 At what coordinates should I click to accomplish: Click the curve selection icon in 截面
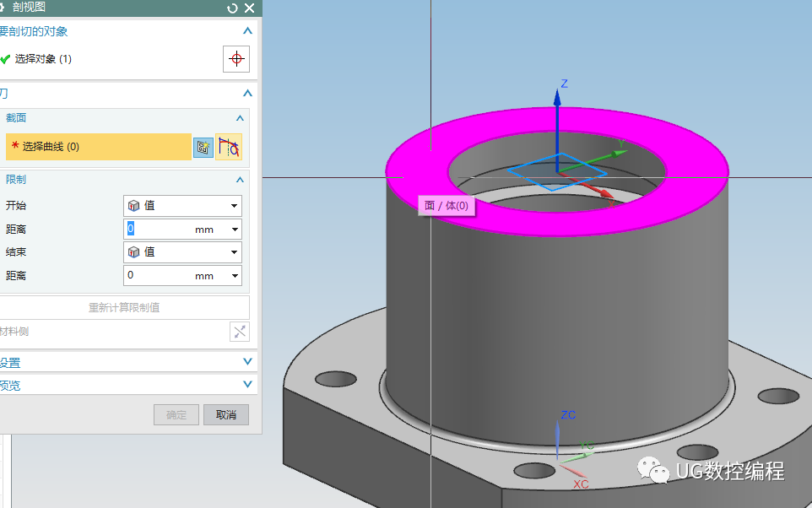point(229,147)
